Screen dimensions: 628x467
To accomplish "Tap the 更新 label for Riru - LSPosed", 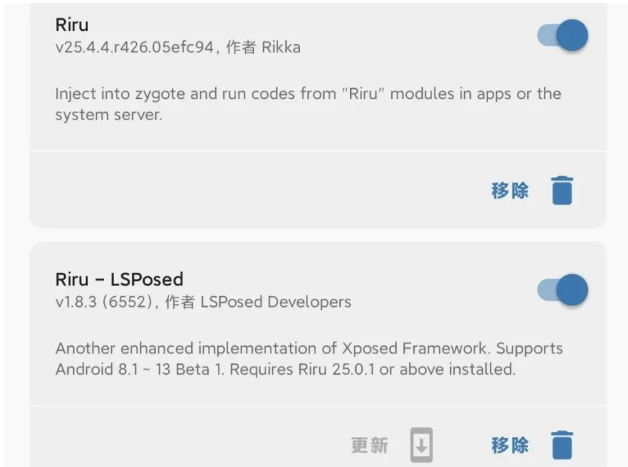I will 369,445.
